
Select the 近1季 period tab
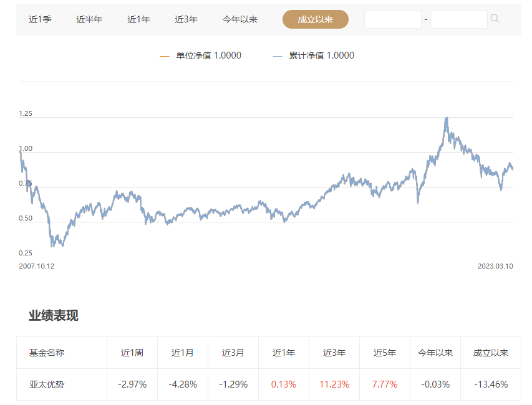pyautogui.click(x=40, y=19)
